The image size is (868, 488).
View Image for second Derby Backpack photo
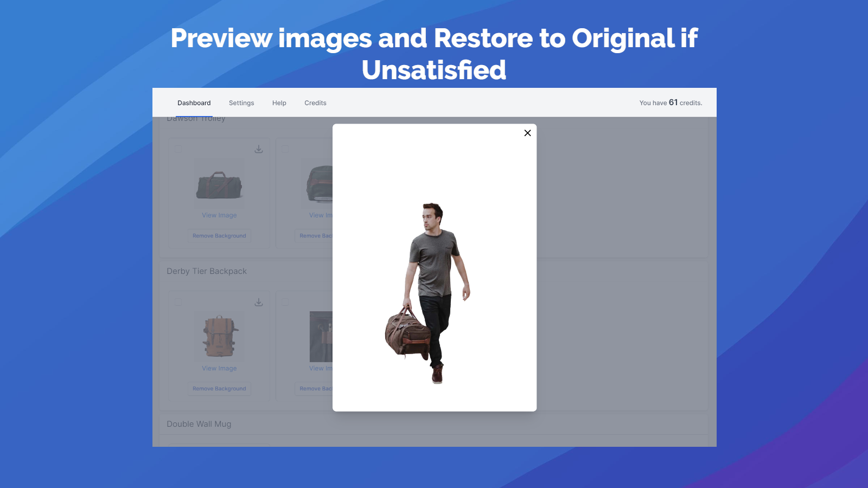coord(321,368)
